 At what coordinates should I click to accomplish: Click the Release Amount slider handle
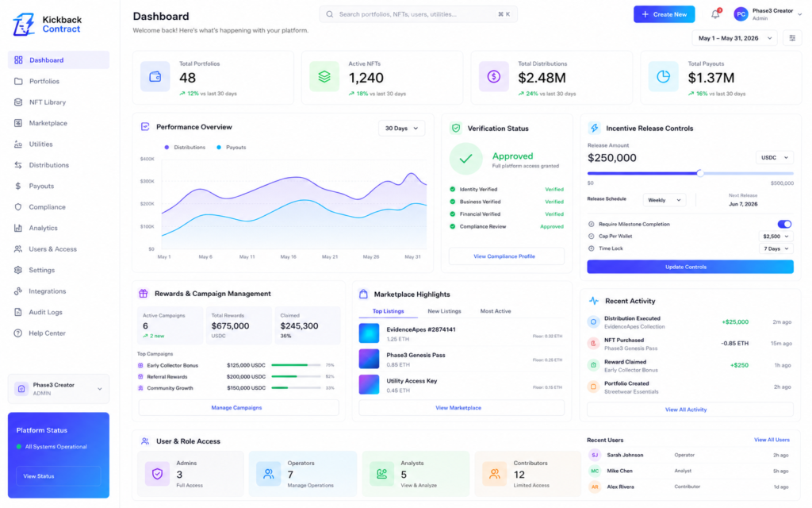click(699, 173)
